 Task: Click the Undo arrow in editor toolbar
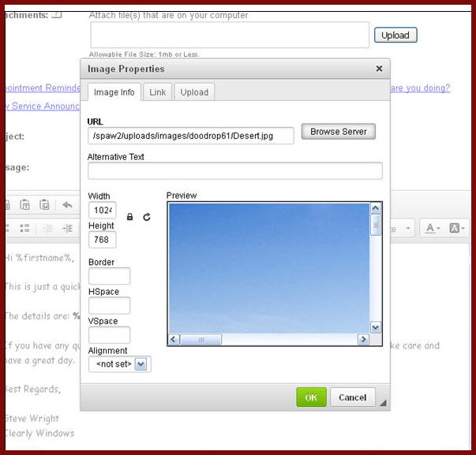point(67,205)
